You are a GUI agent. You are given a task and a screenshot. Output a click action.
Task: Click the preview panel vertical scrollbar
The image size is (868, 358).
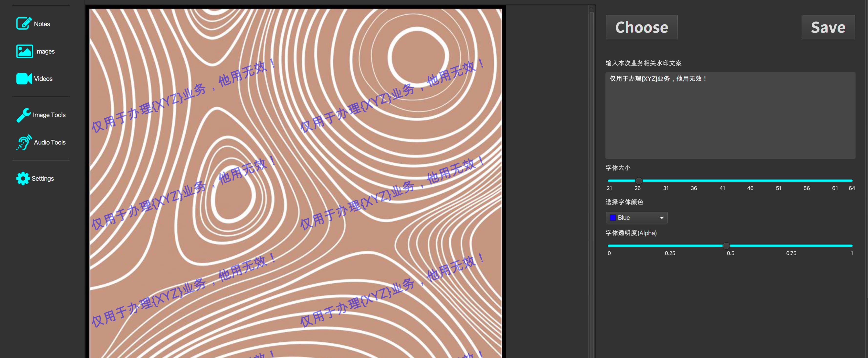591,182
